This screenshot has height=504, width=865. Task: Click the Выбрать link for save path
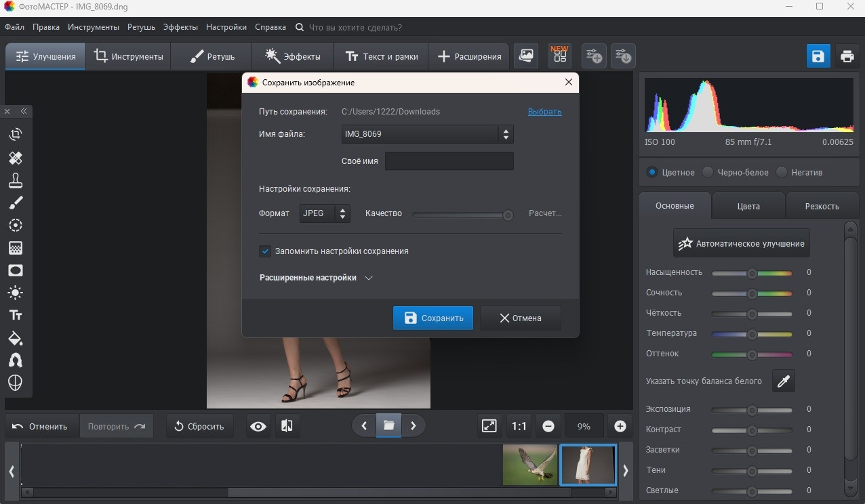click(545, 112)
